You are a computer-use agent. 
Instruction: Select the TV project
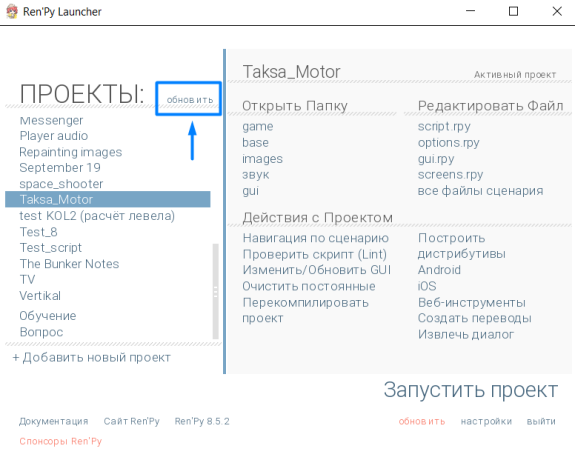point(28,280)
